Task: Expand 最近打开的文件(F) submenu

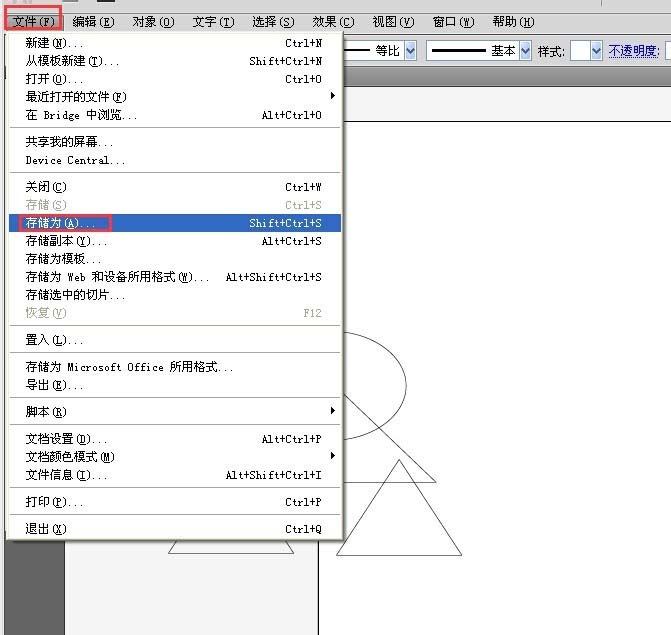Action: [175, 97]
